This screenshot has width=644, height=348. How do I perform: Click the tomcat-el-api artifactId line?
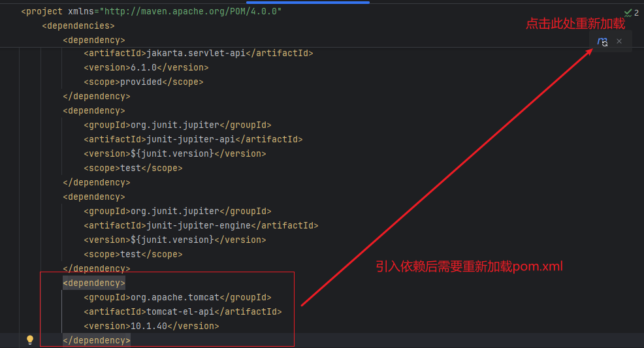point(183,312)
